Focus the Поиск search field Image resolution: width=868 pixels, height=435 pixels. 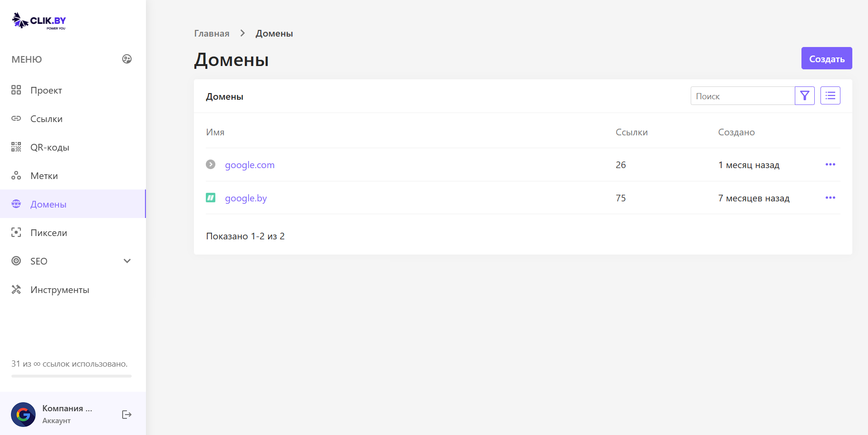coord(742,96)
